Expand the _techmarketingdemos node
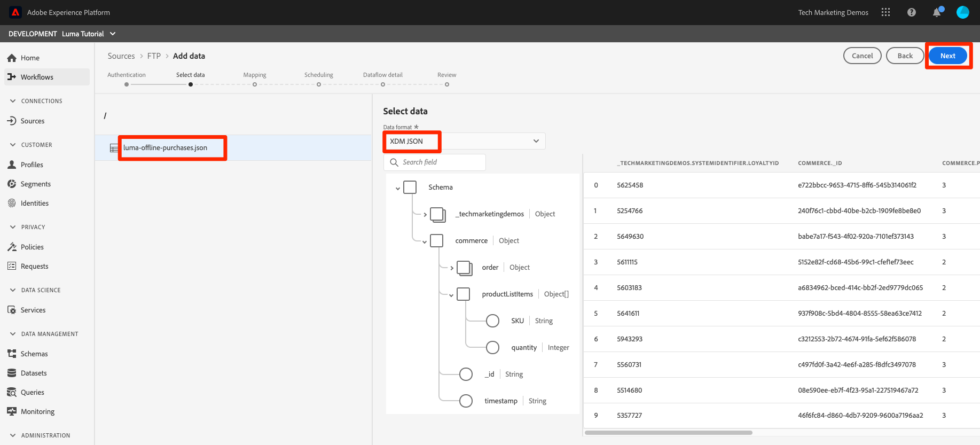The image size is (980, 445). coord(425,215)
